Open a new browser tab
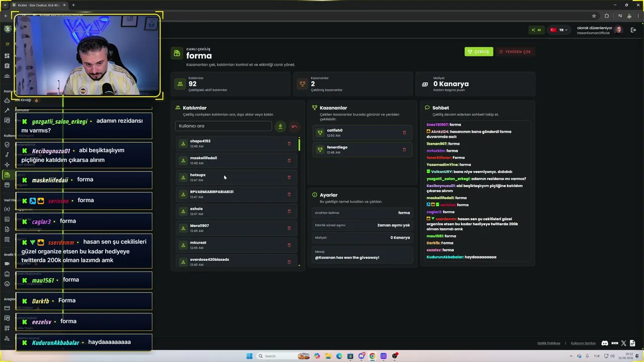 pos(73,5)
